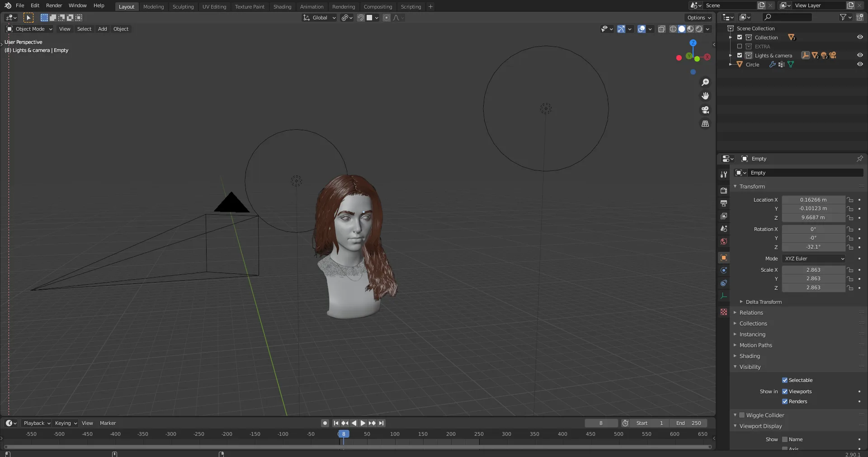Click the Location X value field

click(x=813, y=200)
